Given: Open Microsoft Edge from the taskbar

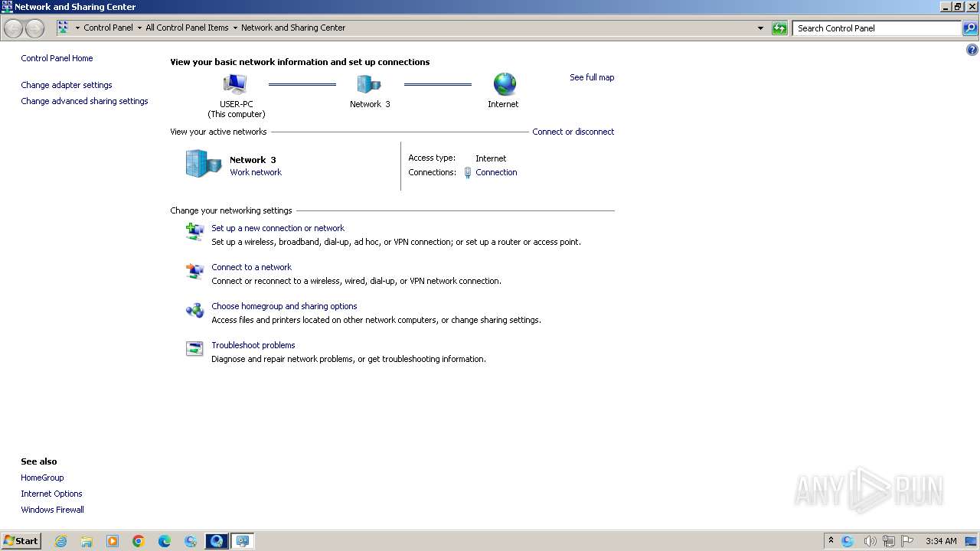Looking at the screenshot, I should click(165, 541).
